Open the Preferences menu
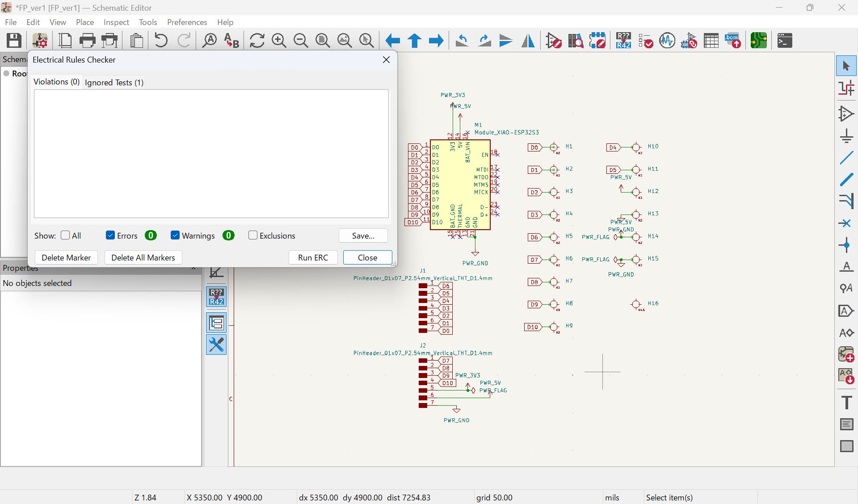Image resolution: width=858 pixels, height=504 pixels. click(x=187, y=22)
